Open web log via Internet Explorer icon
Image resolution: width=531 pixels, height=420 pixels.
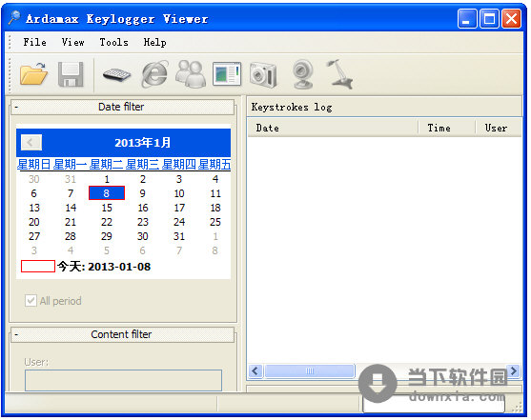(154, 74)
